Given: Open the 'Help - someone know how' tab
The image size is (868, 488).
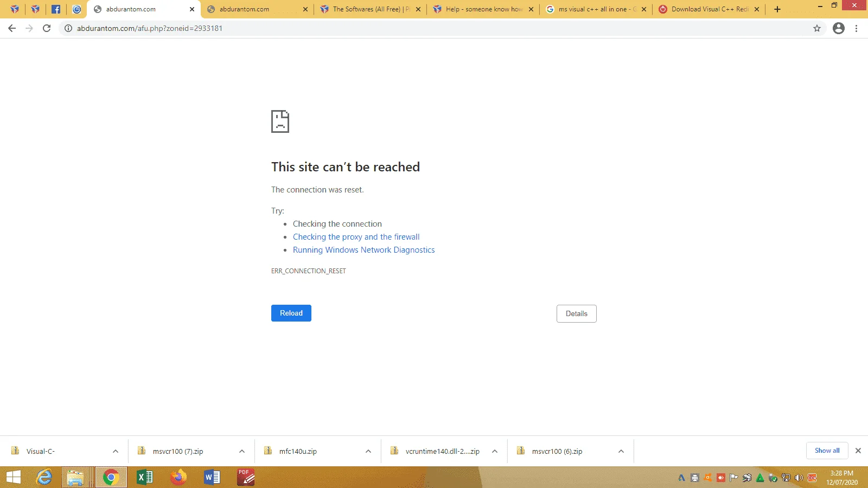Looking at the screenshot, I should (483, 9).
